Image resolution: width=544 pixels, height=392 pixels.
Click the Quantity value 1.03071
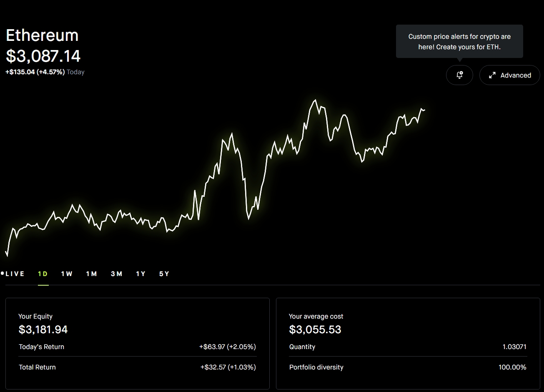pyautogui.click(x=514, y=347)
